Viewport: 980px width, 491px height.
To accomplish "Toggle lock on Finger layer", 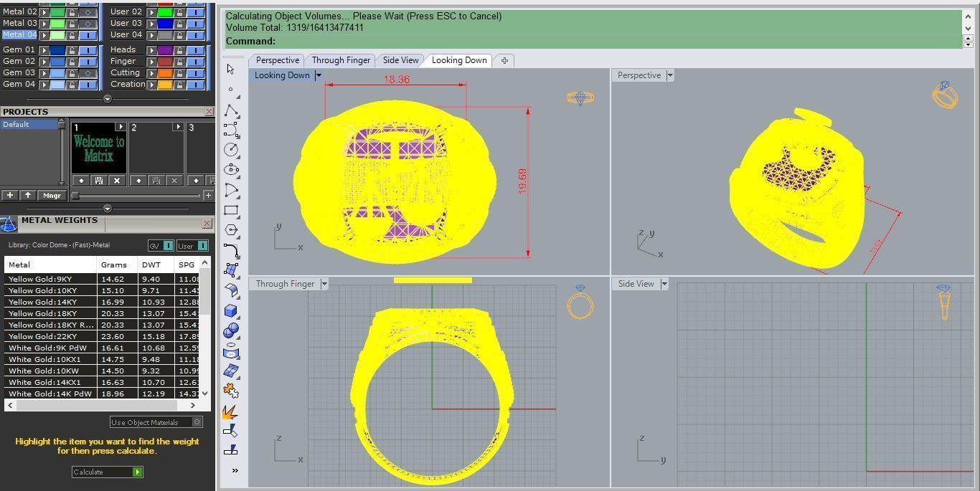I will tap(179, 61).
